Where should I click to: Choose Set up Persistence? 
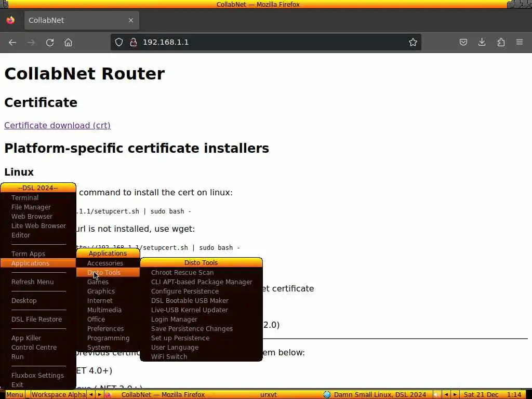(x=201, y=338)
